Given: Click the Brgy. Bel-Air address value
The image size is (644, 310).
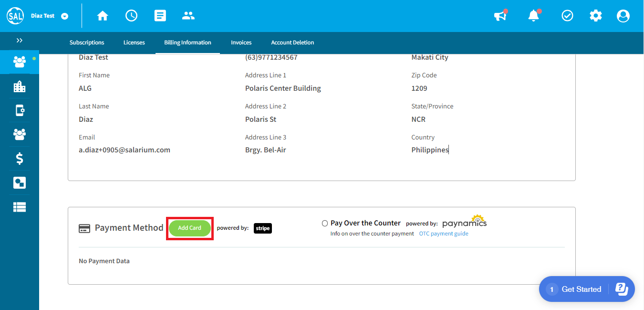Looking at the screenshot, I should [266, 150].
